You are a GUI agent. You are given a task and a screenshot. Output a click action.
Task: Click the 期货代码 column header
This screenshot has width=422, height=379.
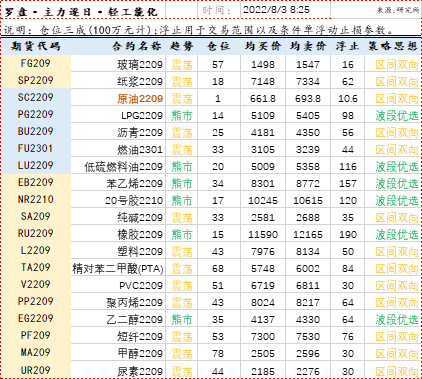[36, 46]
